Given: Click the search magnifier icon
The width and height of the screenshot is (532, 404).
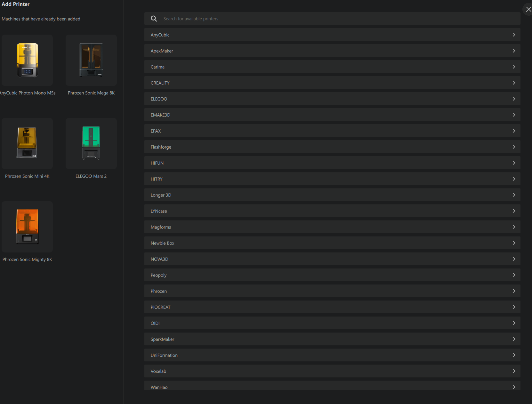Looking at the screenshot, I should coord(154,19).
